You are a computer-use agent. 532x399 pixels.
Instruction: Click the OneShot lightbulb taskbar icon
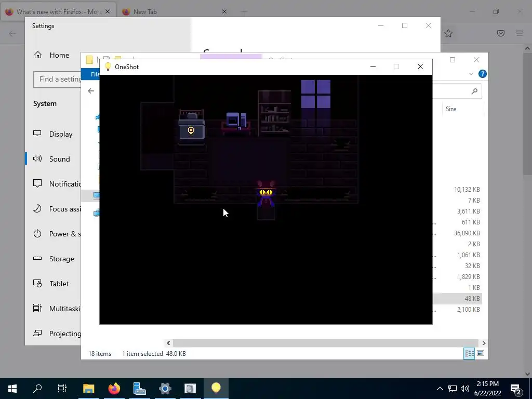click(216, 389)
